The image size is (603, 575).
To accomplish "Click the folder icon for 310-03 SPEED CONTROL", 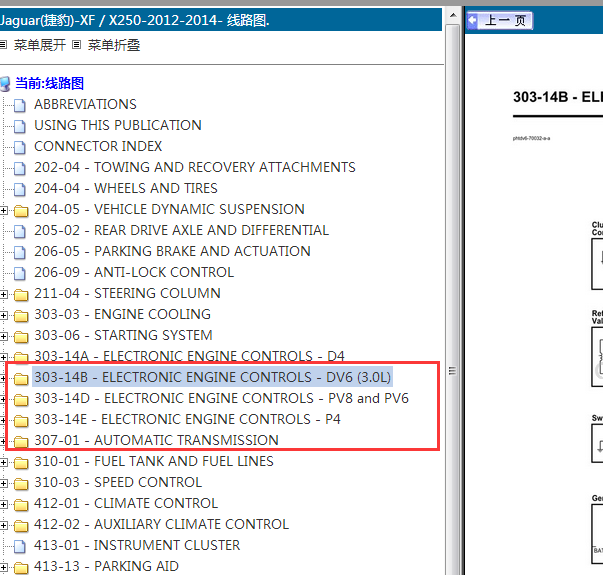I will (x=21, y=483).
